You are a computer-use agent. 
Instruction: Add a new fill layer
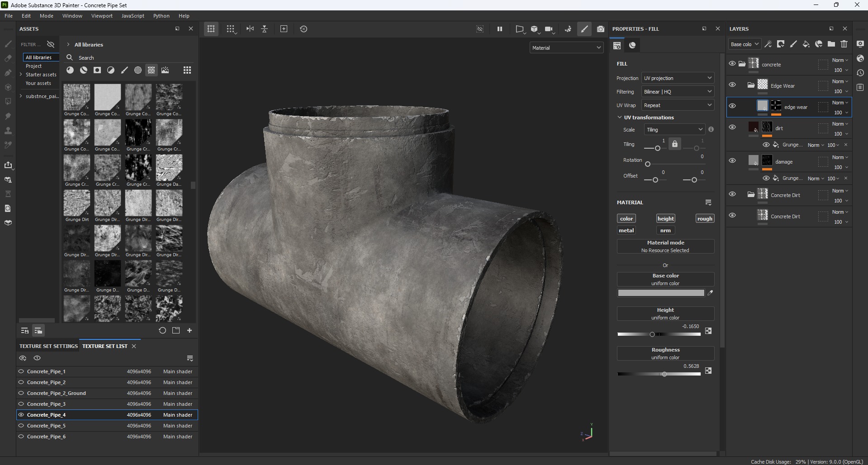coord(806,44)
